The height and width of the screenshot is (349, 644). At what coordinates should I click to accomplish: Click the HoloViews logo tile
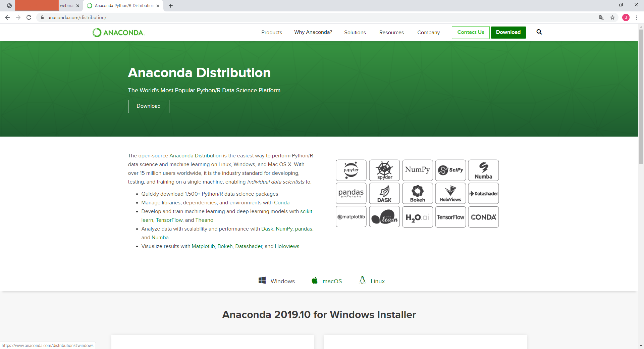pos(450,193)
